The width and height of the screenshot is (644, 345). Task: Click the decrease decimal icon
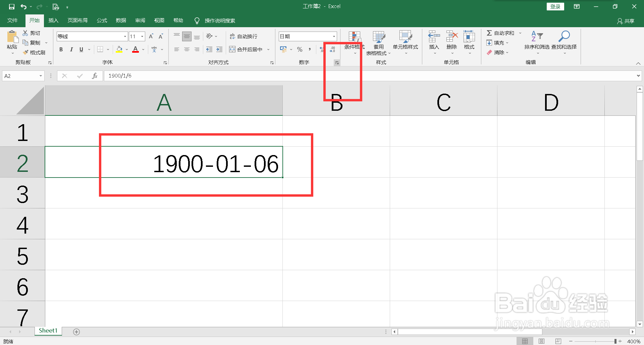pos(332,49)
